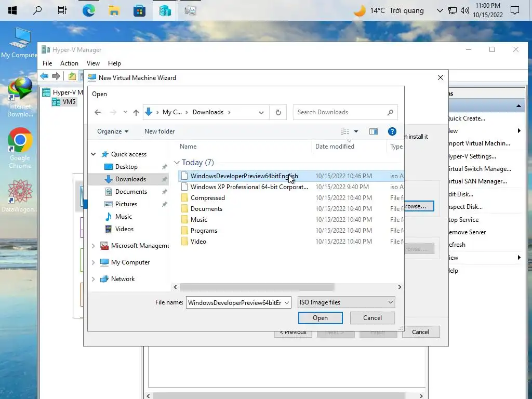Click Downloads in the address breadcrumb
The width and height of the screenshot is (532, 399).
(208, 112)
